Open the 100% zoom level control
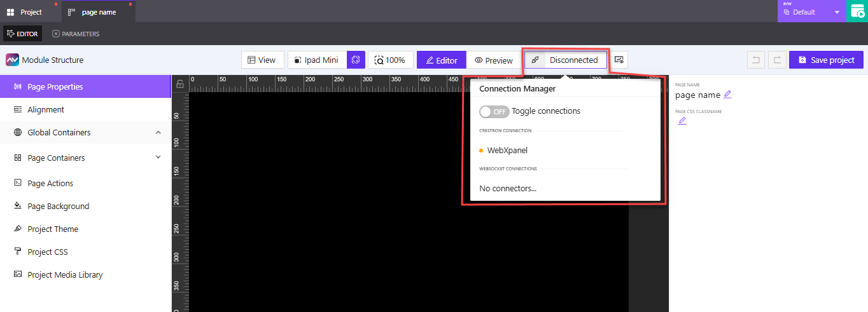868x312 pixels. (x=390, y=60)
